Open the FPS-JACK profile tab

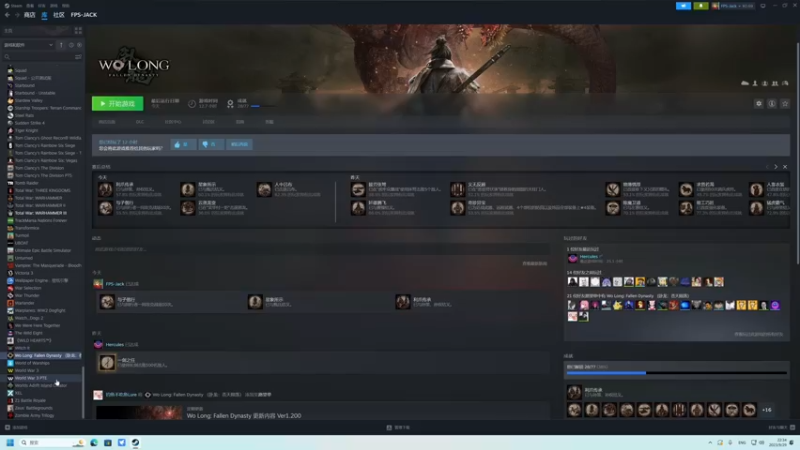point(84,15)
